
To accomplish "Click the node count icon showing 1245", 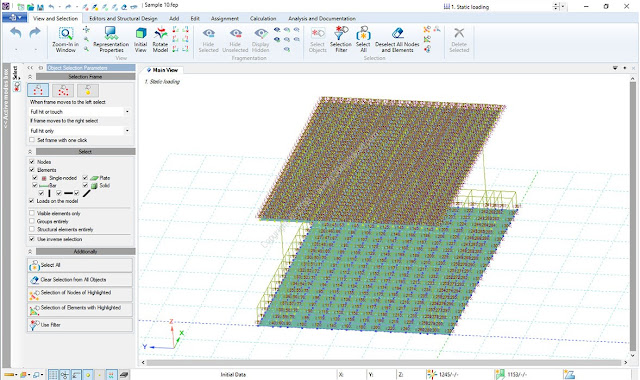I will pyautogui.click(x=432, y=374).
